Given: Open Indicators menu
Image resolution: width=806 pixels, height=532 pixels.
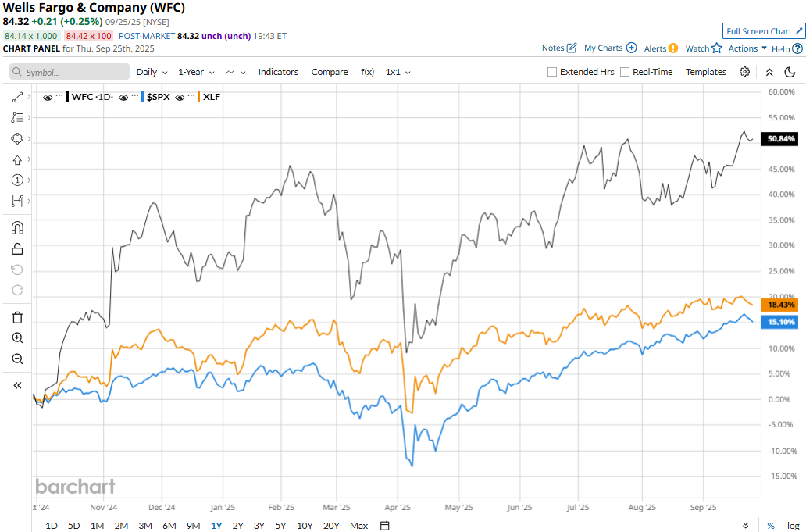Looking at the screenshot, I should tap(278, 72).
